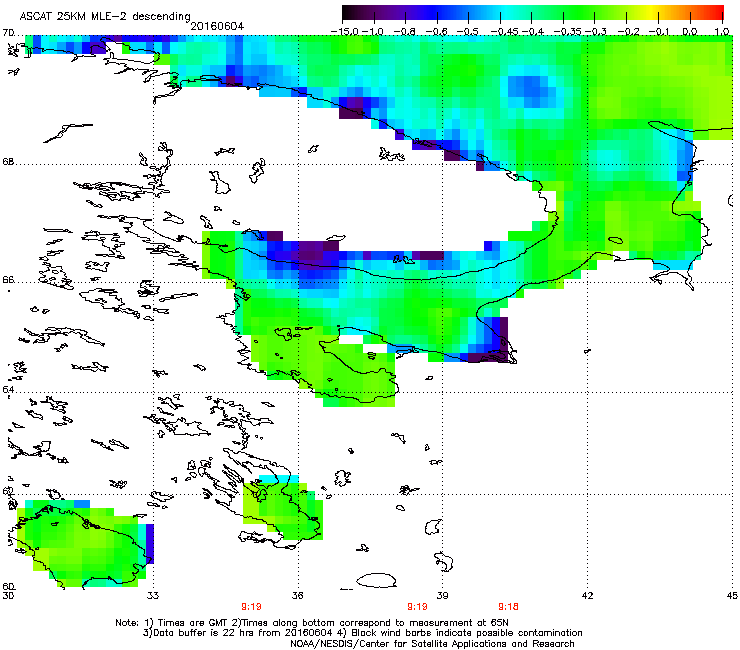
Task: Select the date 20160604 beside the map title
Action: tap(217, 26)
